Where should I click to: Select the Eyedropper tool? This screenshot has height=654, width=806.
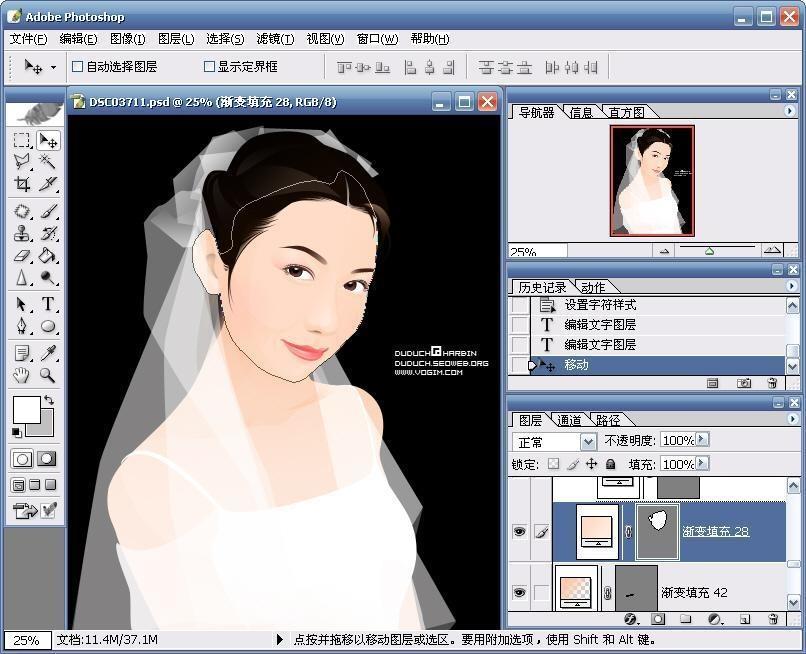point(47,354)
